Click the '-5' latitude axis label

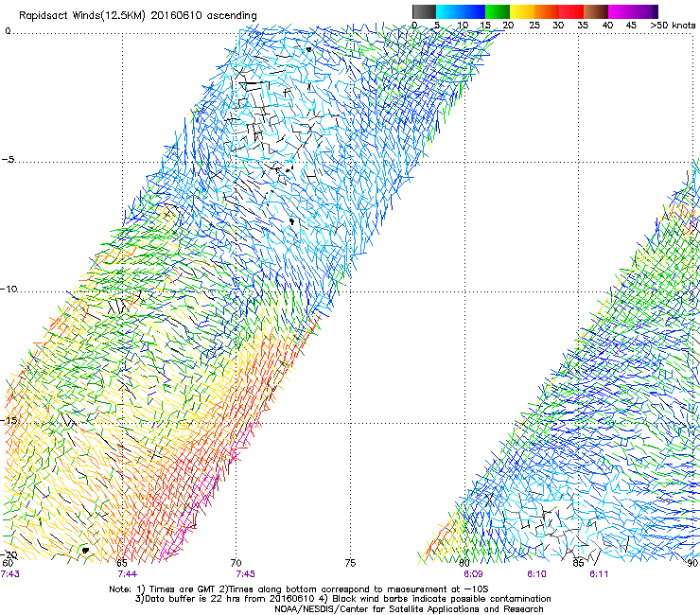coord(8,160)
